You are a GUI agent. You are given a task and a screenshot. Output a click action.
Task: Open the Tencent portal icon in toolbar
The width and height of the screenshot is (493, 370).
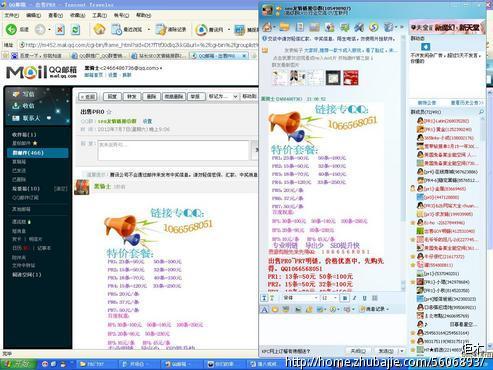pyautogui.click(x=201, y=30)
